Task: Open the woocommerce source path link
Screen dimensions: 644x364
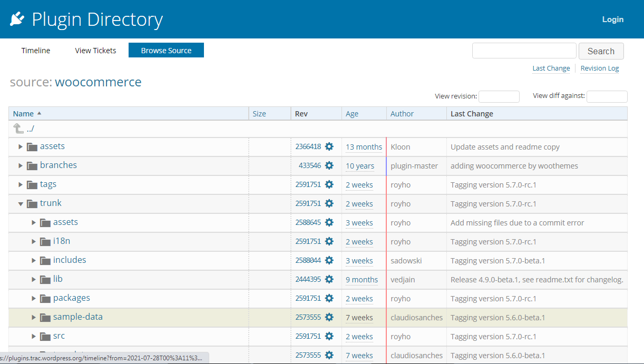Action: (x=98, y=82)
